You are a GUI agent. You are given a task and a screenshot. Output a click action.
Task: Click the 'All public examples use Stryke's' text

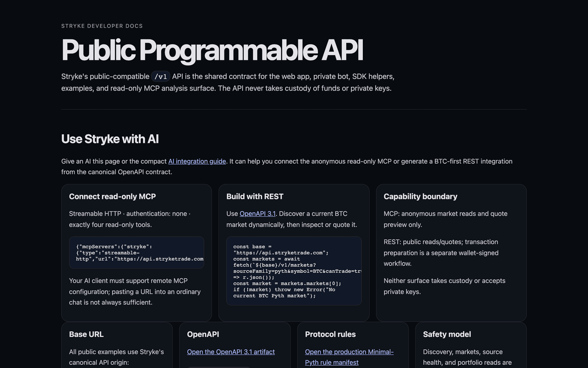(116, 357)
